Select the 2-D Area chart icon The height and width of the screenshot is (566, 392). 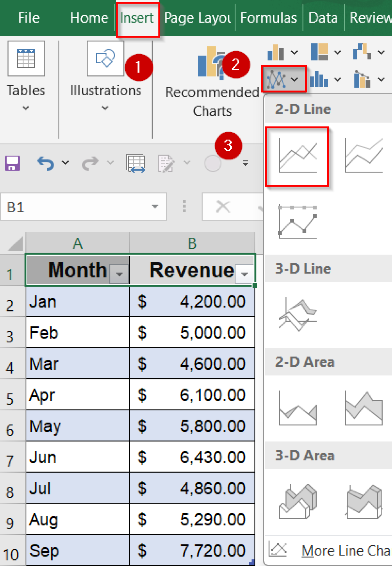297,408
